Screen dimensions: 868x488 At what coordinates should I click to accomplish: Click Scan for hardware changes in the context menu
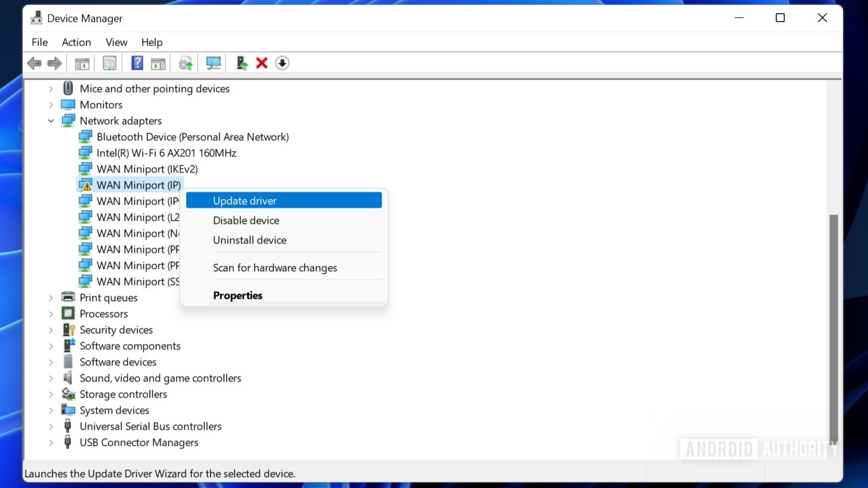(x=275, y=268)
